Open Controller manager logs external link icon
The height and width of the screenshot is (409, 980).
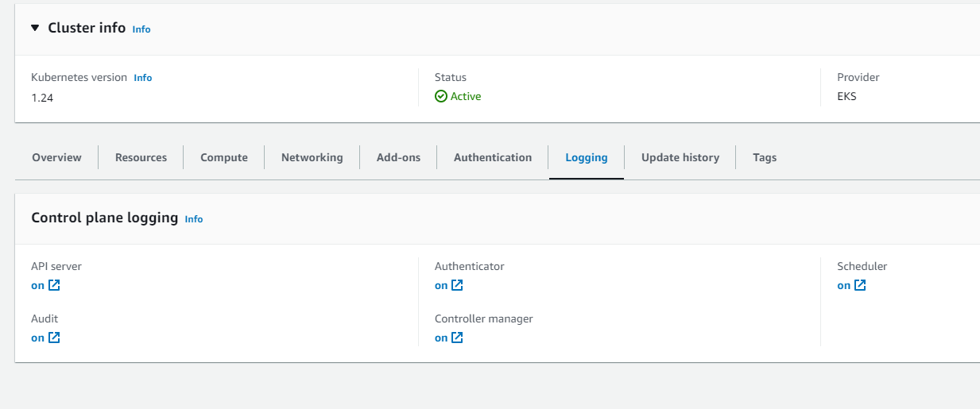(457, 338)
